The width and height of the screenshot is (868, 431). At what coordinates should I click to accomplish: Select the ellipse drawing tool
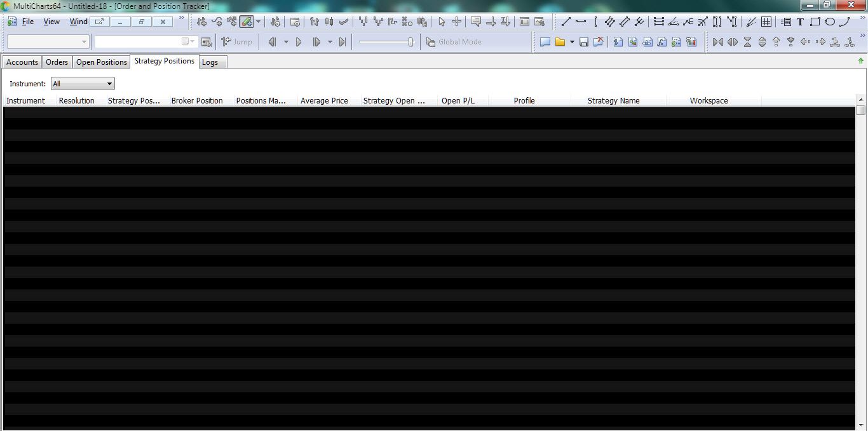830,22
